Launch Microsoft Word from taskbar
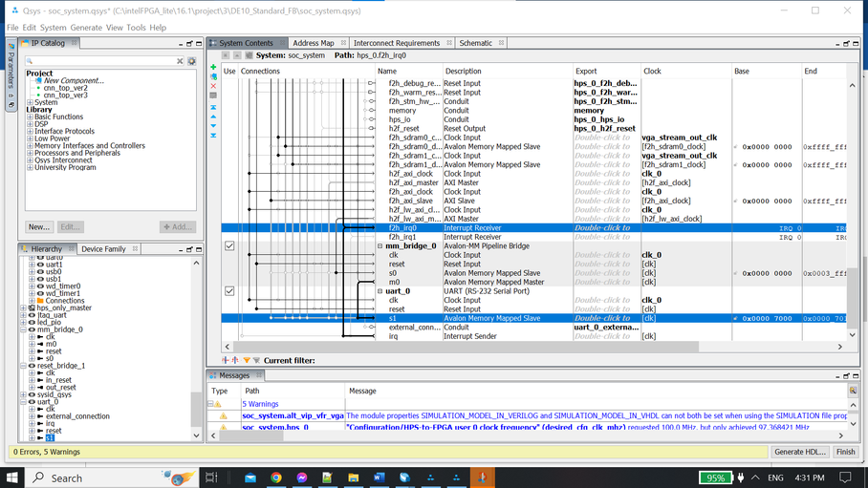Screen dimensions: 868x488 click(379, 477)
